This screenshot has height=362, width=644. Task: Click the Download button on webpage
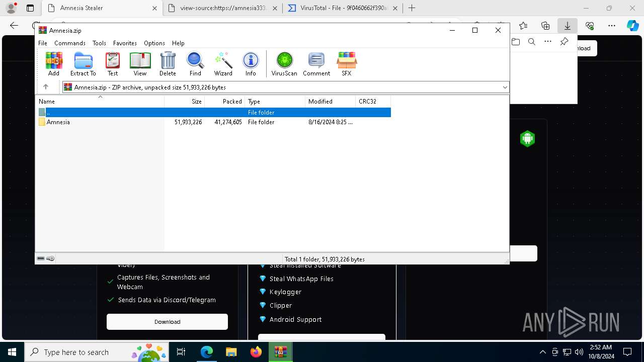[x=167, y=322]
